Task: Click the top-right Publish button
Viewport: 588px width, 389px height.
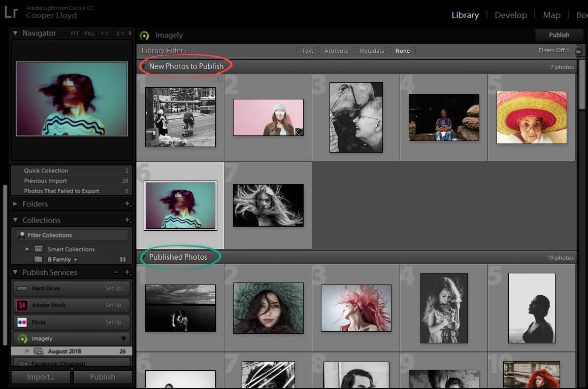Action: point(559,35)
